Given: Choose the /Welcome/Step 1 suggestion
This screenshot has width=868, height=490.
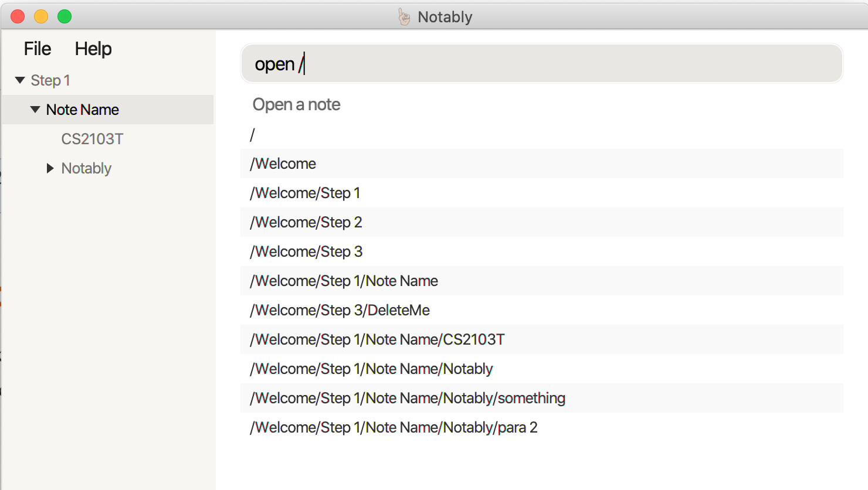Looking at the screenshot, I should click(542, 193).
